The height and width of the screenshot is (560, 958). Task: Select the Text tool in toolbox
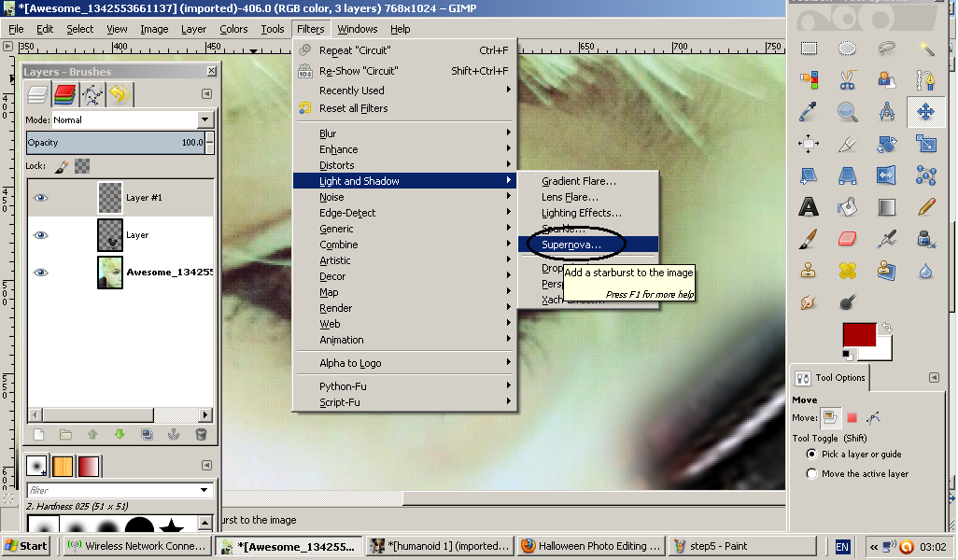(x=809, y=207)
